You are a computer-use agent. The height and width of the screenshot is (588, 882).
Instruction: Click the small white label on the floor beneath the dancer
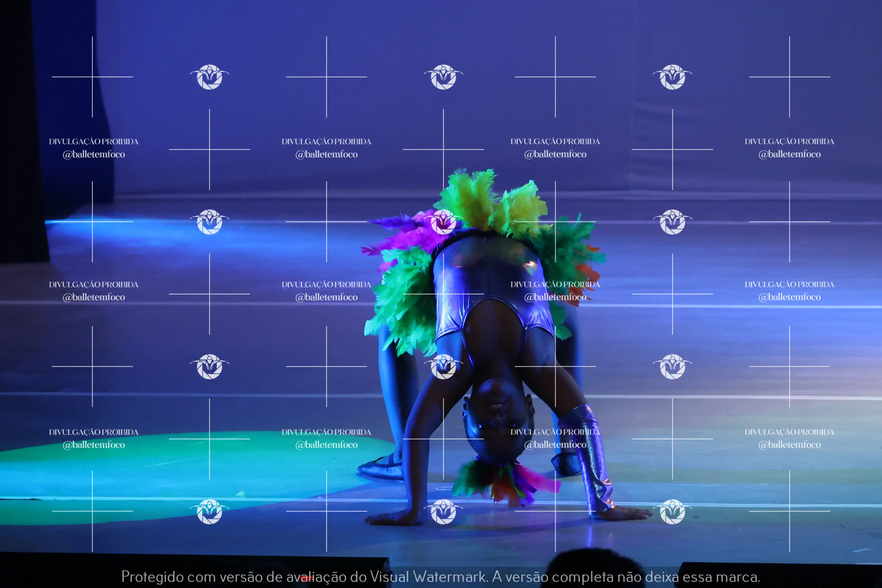[444, 488]
